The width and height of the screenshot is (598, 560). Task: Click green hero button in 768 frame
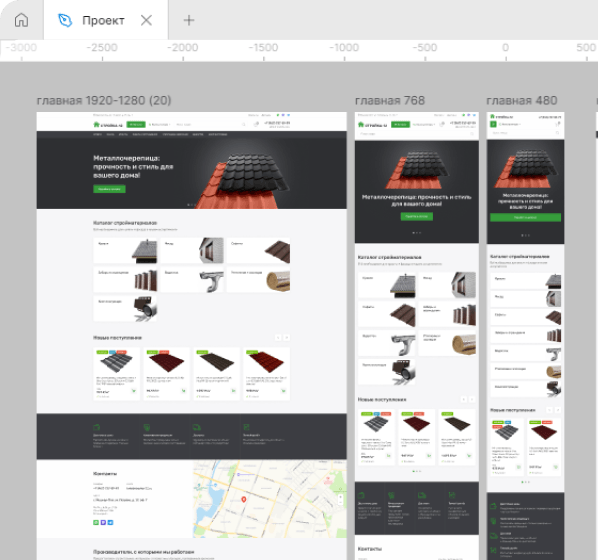pyautogui.click(x=416, y=216)
